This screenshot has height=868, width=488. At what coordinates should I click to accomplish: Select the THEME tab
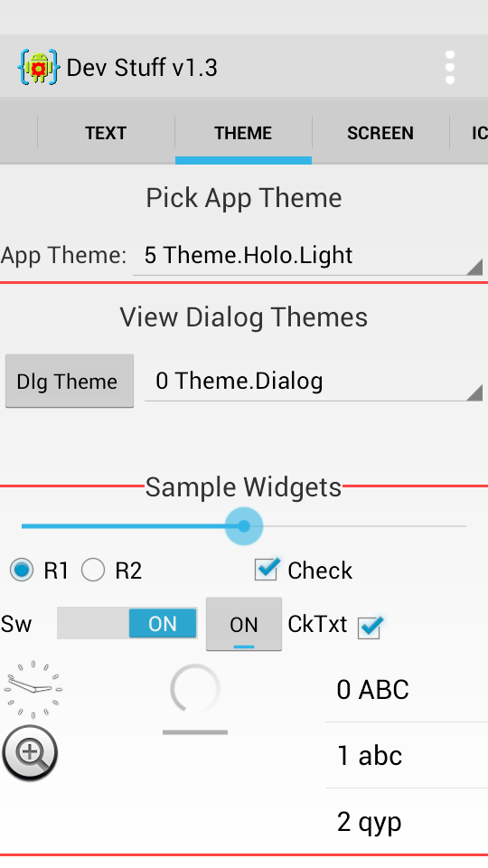pyautogui.click(x=243, y=133)
